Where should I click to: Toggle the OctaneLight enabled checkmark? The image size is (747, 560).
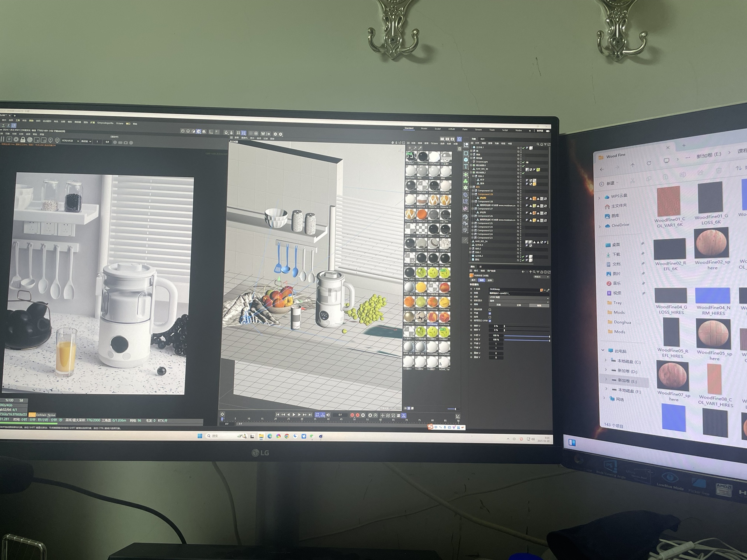click(523, 162)
